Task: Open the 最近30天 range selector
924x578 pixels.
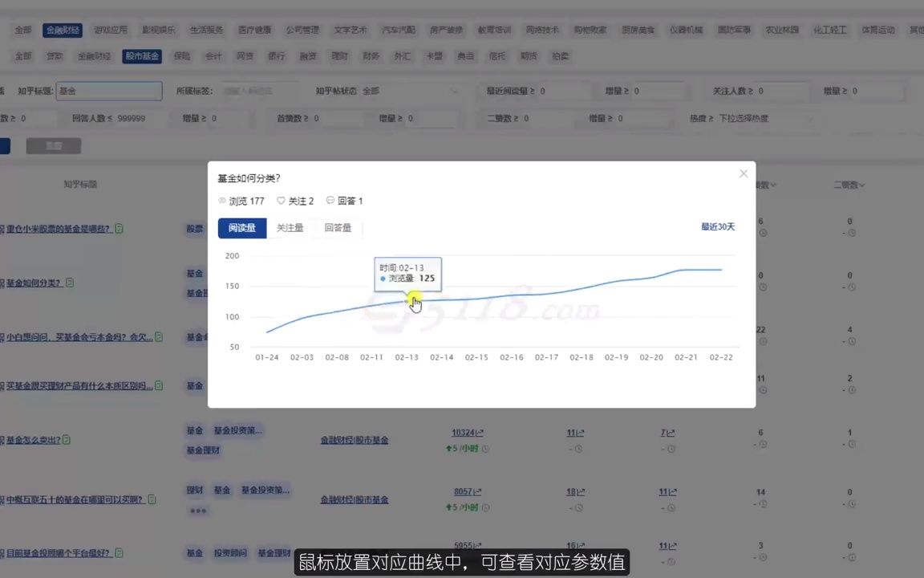Action: point(718,227)
